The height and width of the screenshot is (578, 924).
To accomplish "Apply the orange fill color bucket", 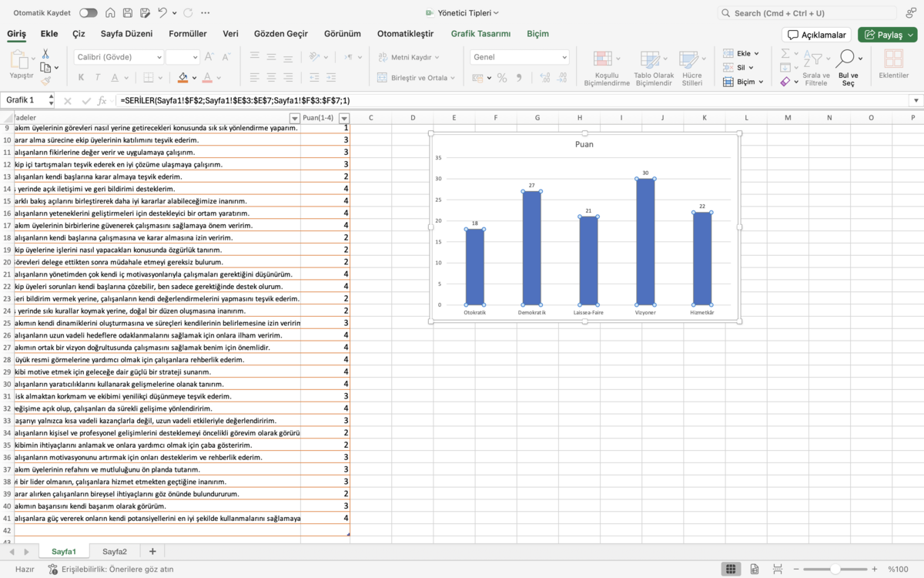I will click(182, 77).
